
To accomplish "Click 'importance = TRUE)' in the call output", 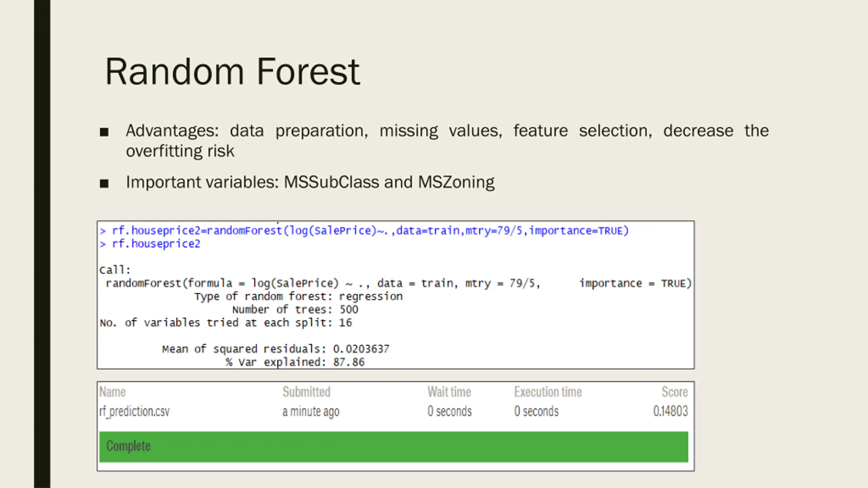I will click(x=635, y=283).
